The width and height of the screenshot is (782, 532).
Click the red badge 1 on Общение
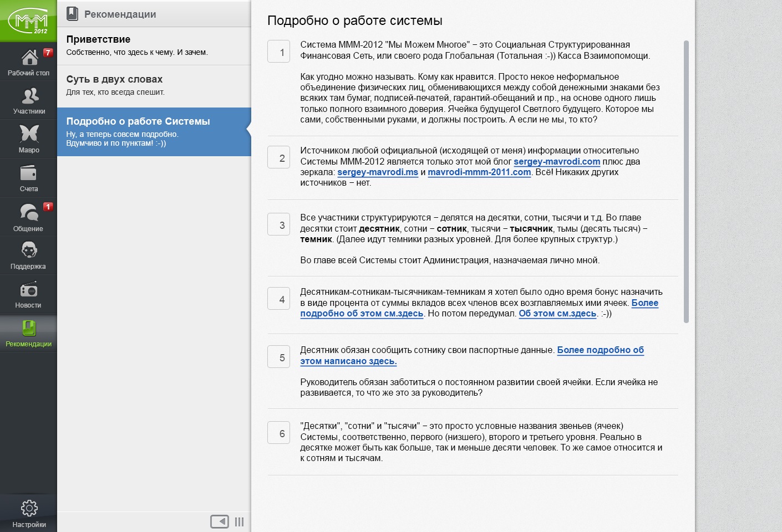(x=48, y=207)
